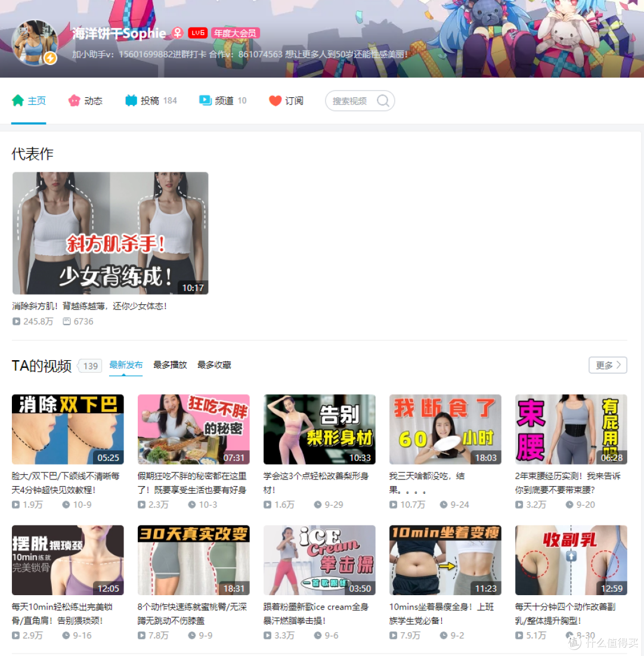Click play icon beside 1.6万 views
This screenshot has height=656, width=644.
point(267,505)
